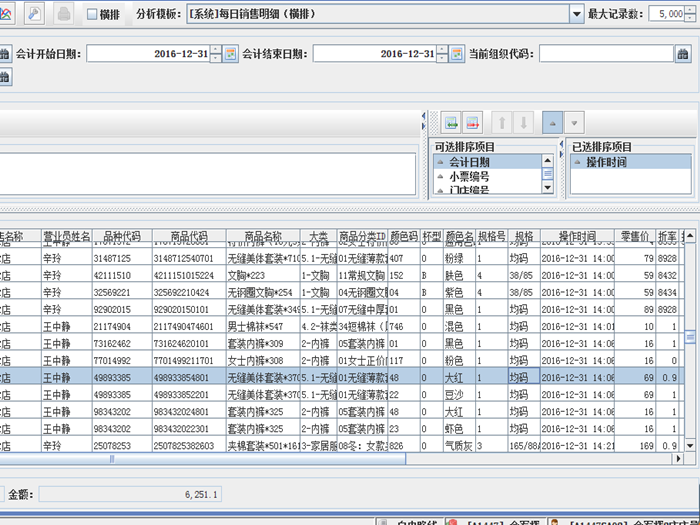Viewport: 700px width, 525px height.
Task: Open calendar picker for 会计开始日期
Action: [231, 54]
